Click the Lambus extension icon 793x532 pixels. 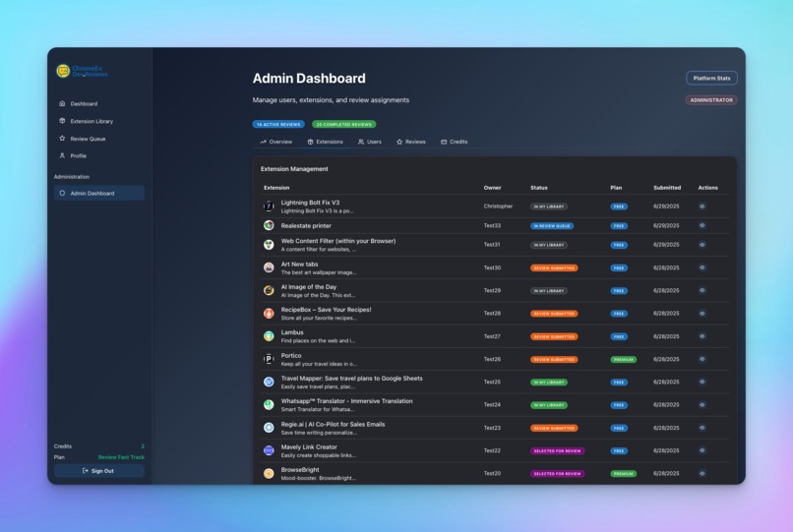pyautogui.click(x=269, y=336)
